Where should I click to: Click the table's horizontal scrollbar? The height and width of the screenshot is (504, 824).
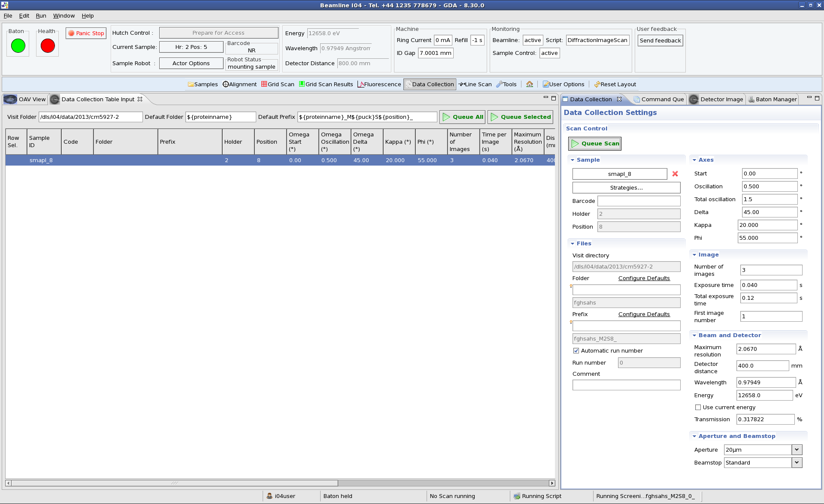[174, 483]
